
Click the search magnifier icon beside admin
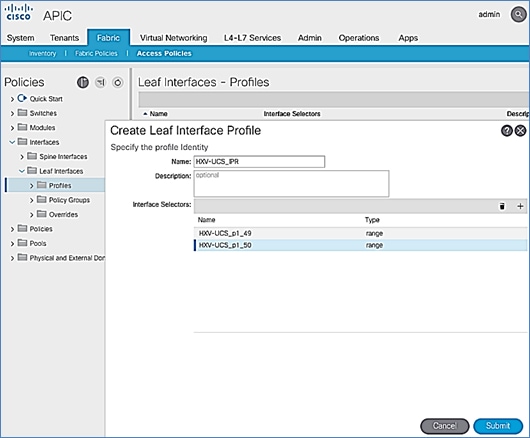click(x=518, y=15)
